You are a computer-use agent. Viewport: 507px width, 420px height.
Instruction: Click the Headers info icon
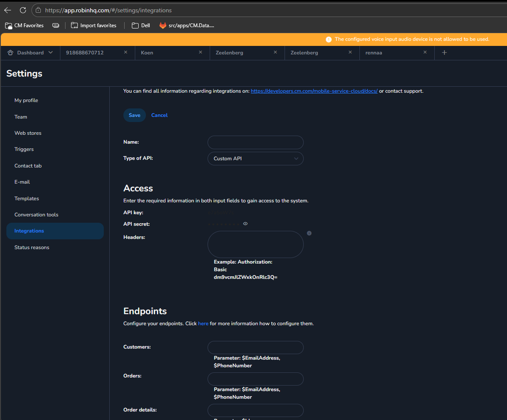click(309, 233)
